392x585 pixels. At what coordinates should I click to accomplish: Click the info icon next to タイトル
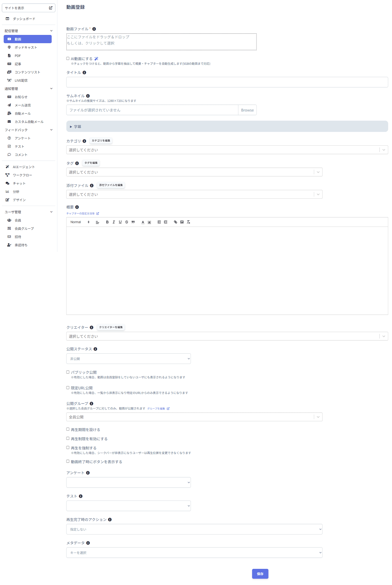(x=85, y=73)
